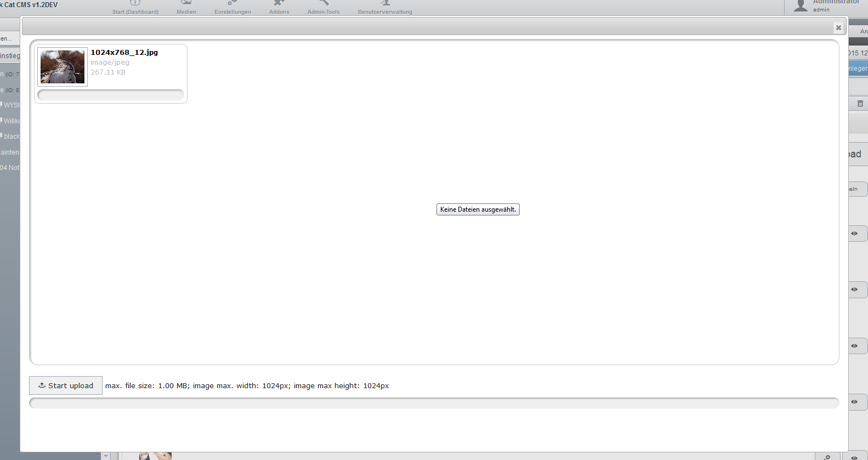Open the Medien section icon

(x=186, y=3)
